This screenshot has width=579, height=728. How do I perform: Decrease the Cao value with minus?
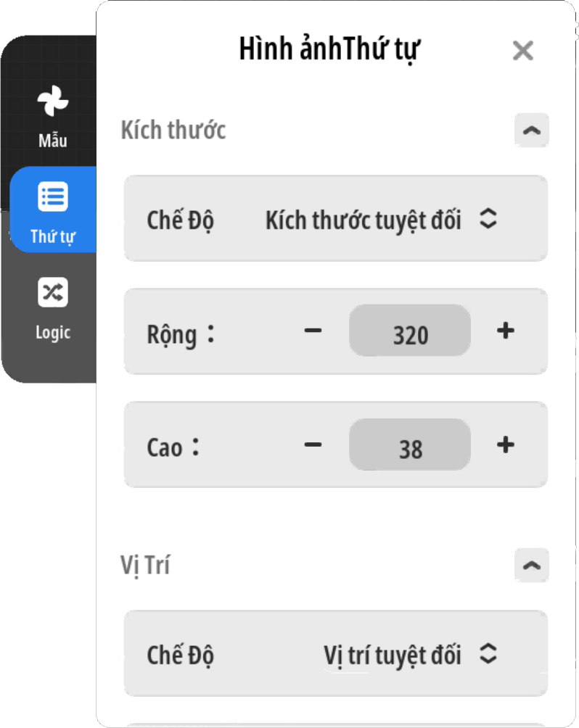(313, 444)
